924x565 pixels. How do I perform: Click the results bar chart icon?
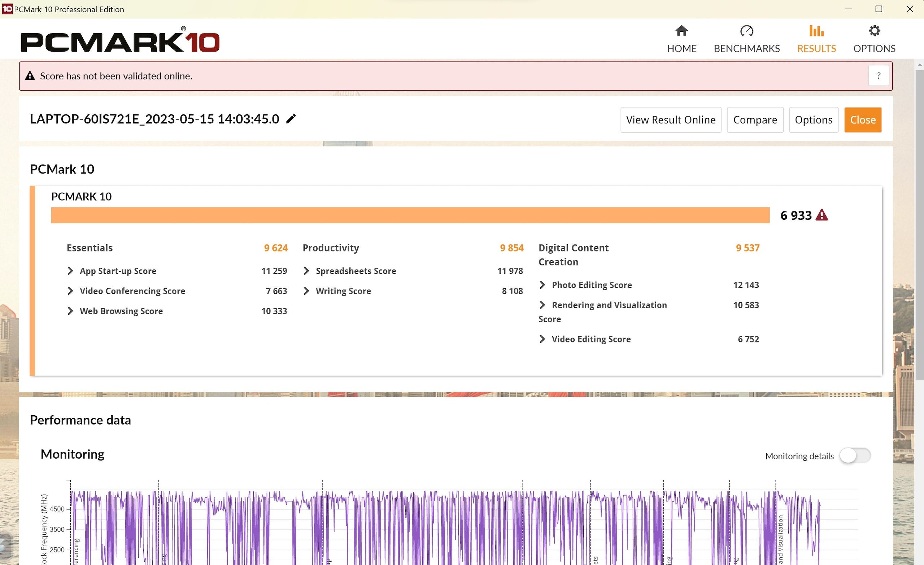(816, 31)
